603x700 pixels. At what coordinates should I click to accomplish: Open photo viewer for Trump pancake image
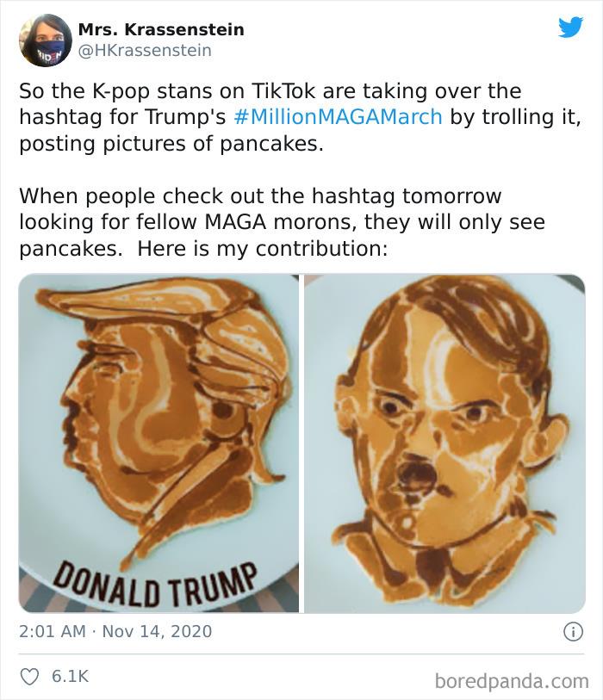click(155, 443)
